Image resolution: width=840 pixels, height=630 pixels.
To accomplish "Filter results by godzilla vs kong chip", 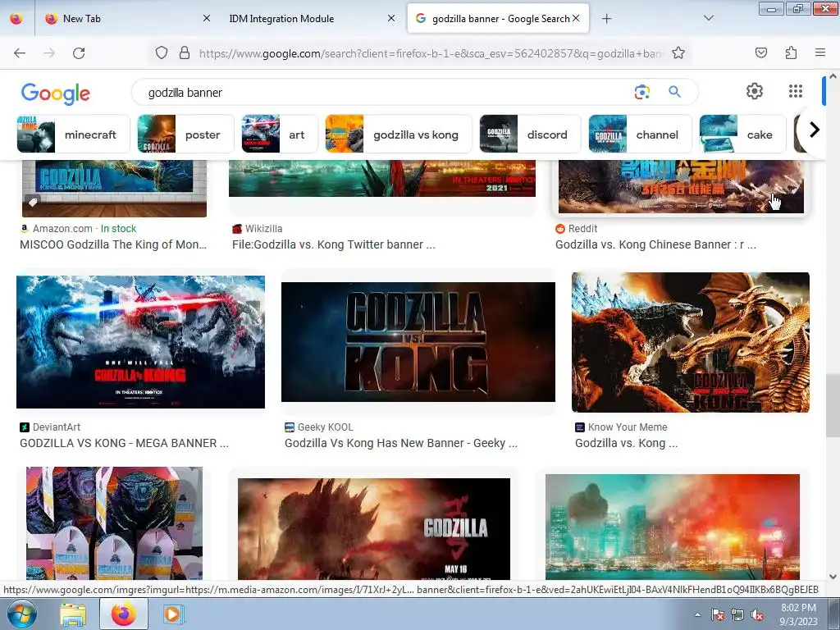I will point(399,134).
